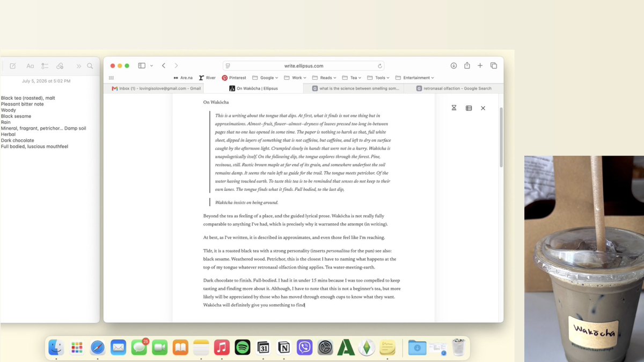Open sidebar options dropdown arrow in Safari

151,65
